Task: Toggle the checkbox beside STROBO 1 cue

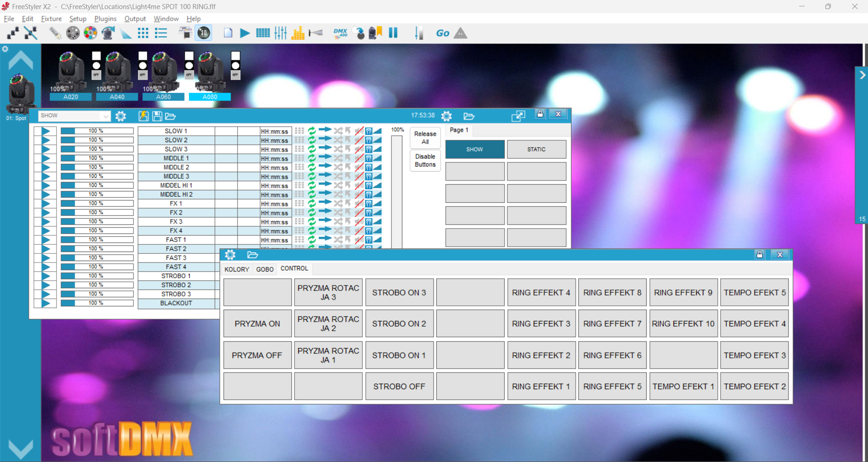Action: (x=38, y=276)
